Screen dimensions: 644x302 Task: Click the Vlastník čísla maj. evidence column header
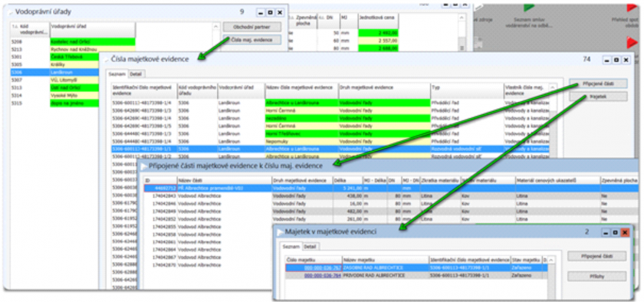(527, 90)
